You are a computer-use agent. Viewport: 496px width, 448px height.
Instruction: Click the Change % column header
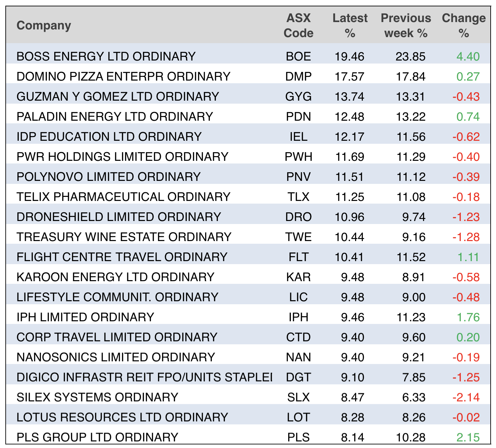(x=464, y=26)
